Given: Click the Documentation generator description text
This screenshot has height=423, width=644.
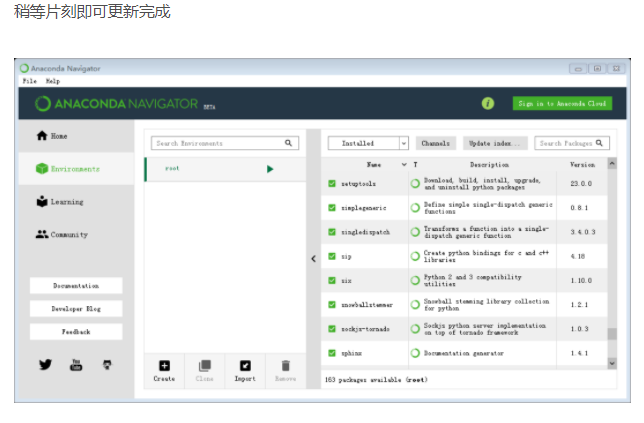Looking at the screenshot, I should point(464,353).
